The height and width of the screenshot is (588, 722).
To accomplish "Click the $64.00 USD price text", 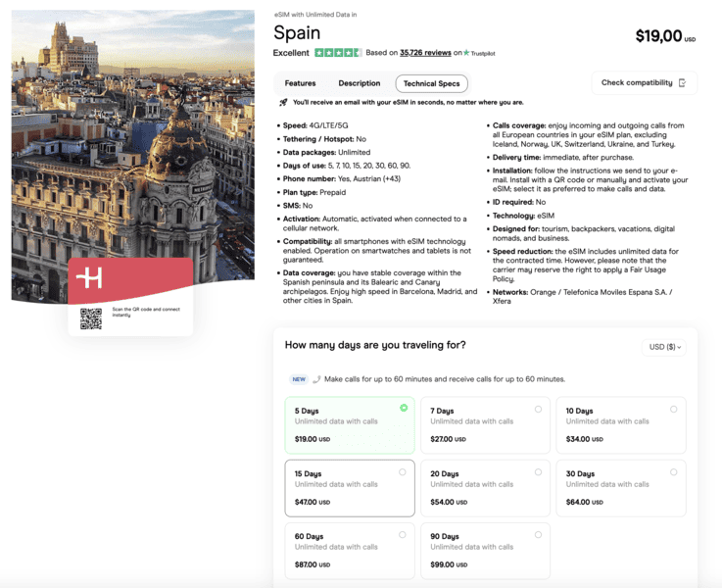I will click(x=584, y=503).
